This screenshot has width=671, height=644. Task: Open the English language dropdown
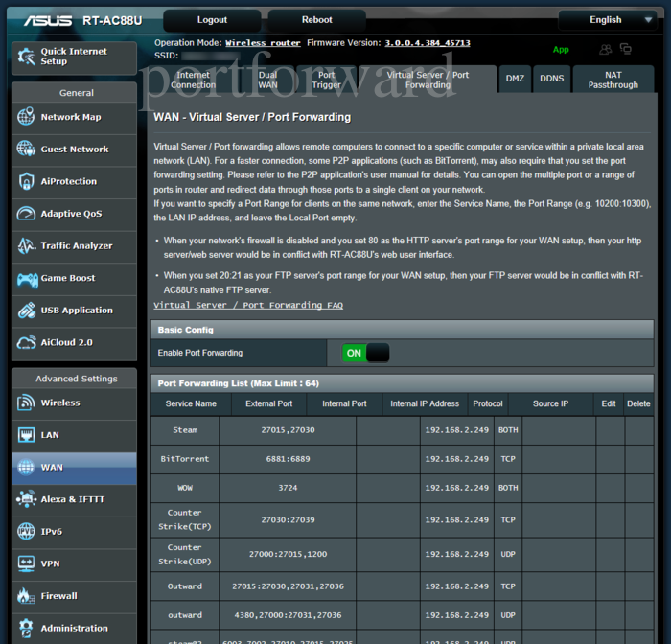[x=607, y=20]
